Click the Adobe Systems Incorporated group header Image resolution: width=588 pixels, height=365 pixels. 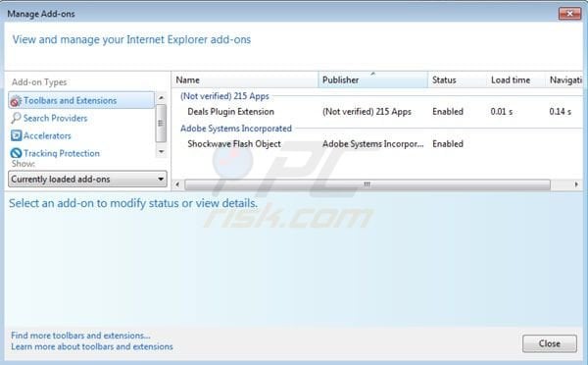pyautogui.click(x=236, y=129)
